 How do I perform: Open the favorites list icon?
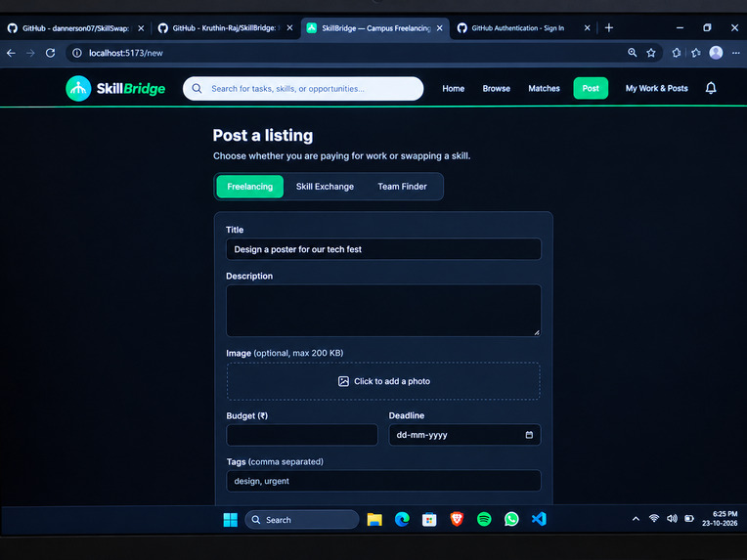click(696, 53)
